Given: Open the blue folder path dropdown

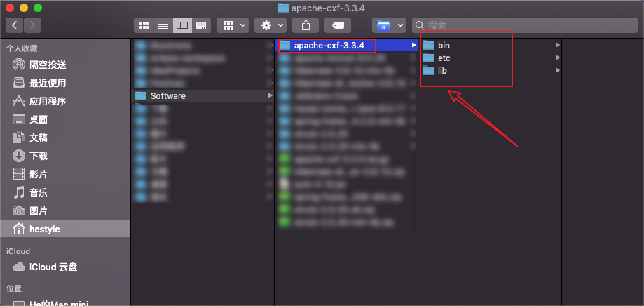Looking at the screenshot, I should [x=389, y=25].
